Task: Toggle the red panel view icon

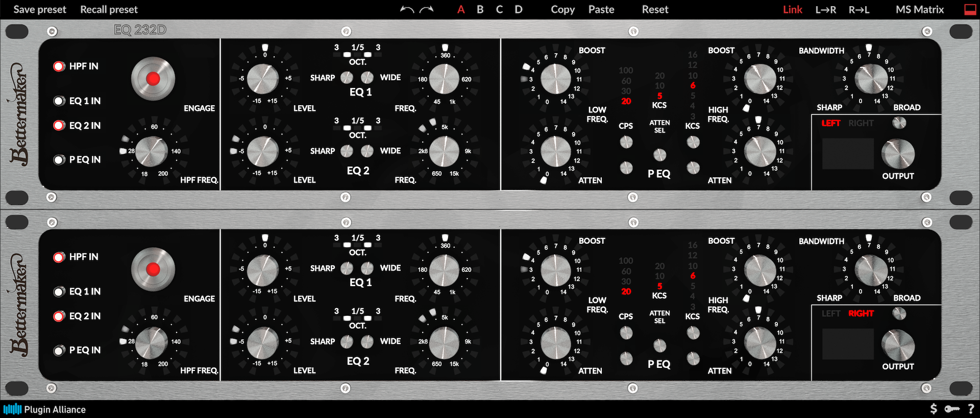Action: point(970,9)
